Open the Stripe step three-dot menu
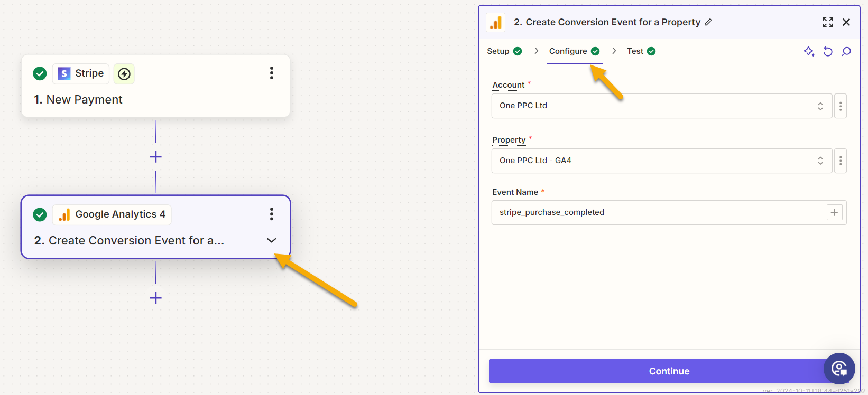This screenshot has width=868, height=395. 272,73
